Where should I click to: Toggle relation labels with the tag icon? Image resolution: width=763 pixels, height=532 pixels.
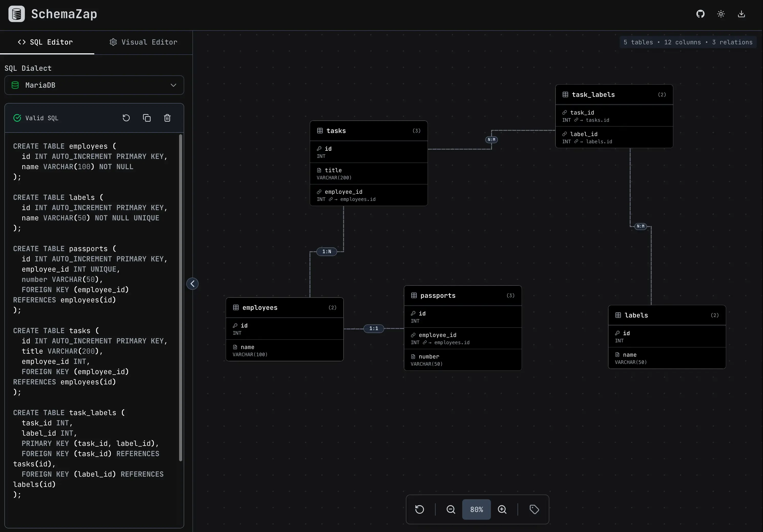pos(534,509)
